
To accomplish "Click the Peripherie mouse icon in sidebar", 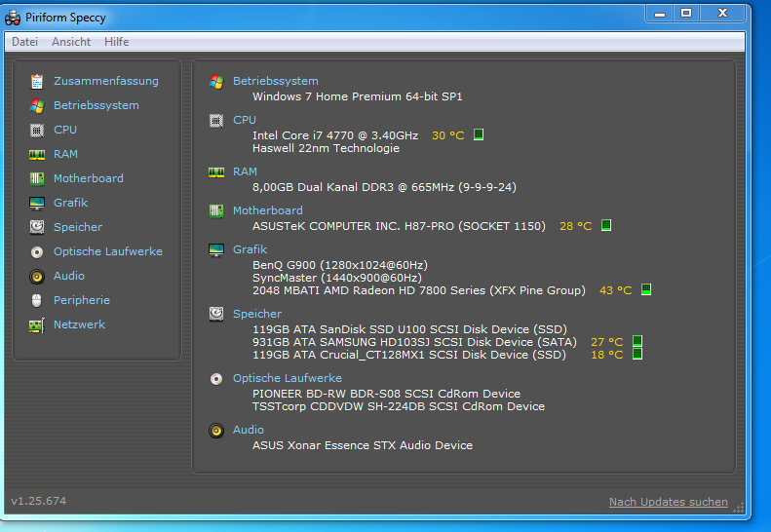I will (x=37, y=300).
